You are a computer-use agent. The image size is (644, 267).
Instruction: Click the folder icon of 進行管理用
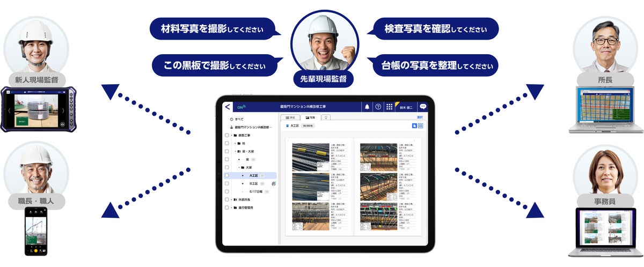[235, 207]
